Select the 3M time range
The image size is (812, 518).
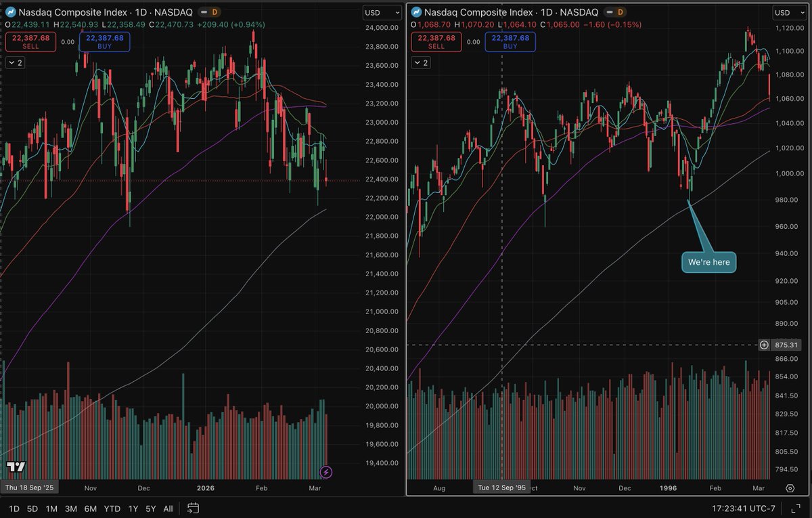[x=70, y=509]
